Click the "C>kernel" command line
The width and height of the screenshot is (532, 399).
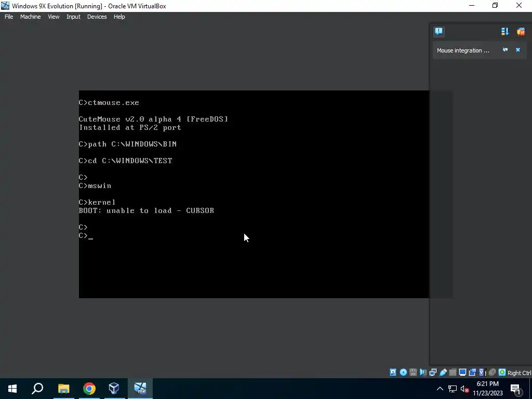coord(97,202)
